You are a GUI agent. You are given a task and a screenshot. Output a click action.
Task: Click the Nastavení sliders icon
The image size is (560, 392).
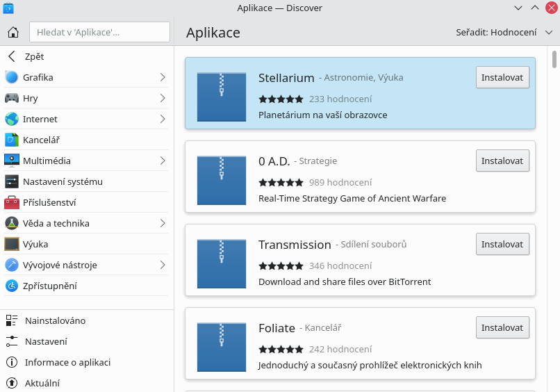coord(11,341)
